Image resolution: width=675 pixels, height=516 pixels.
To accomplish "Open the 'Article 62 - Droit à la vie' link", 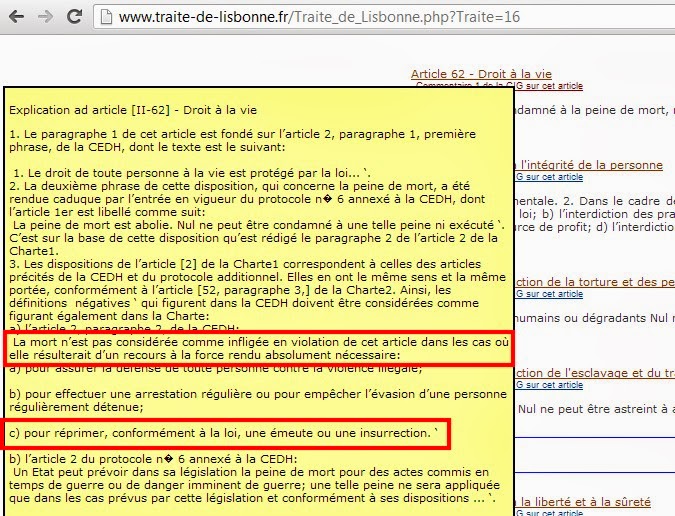I will [x=481, y=74].
